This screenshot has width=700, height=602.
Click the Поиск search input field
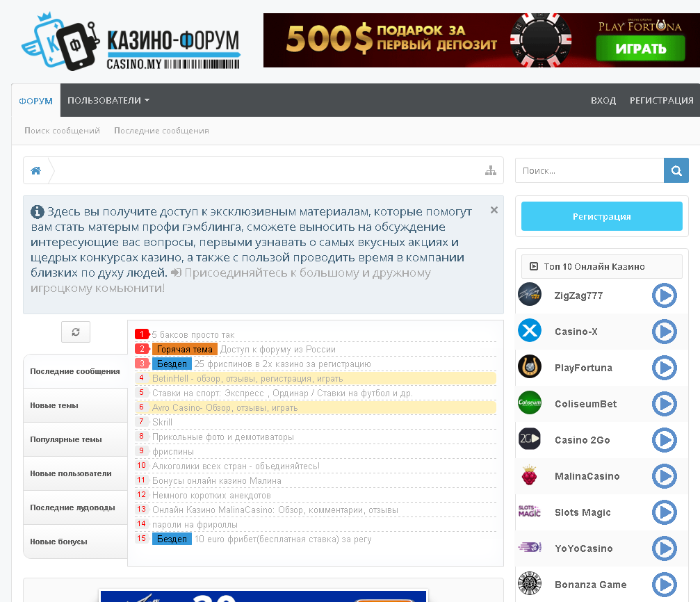pyautogui.click(x=589, y=170)
